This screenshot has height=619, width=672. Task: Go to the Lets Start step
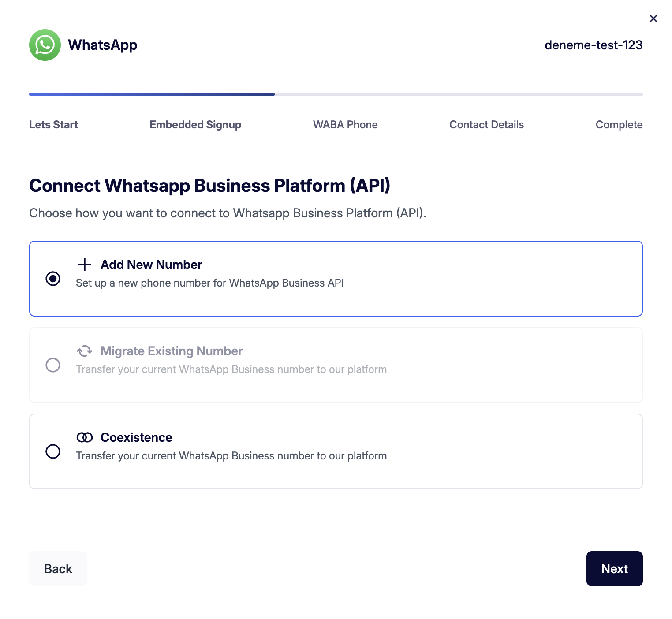click(x=53, y=125)
